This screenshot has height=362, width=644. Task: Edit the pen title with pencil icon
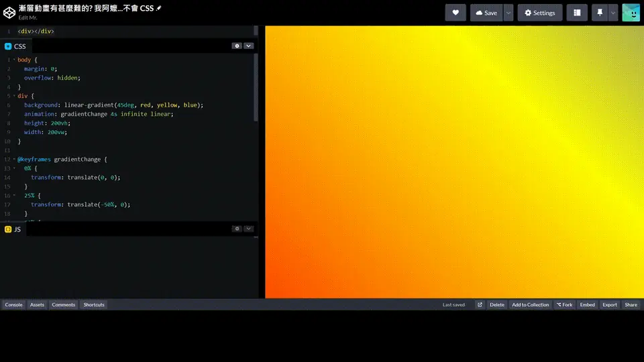[159, 8]
